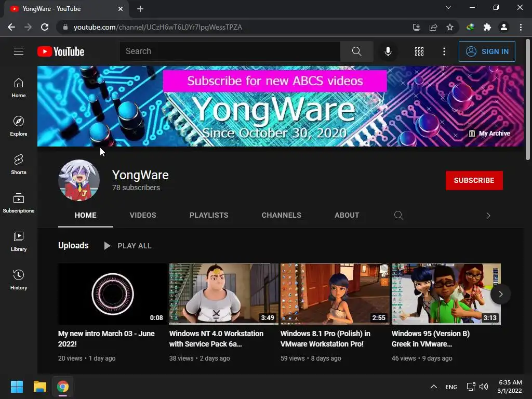This screenshot has width=532, height=399.
Task: Click the 2:55 video thumbnail
Action: [335, 294]
